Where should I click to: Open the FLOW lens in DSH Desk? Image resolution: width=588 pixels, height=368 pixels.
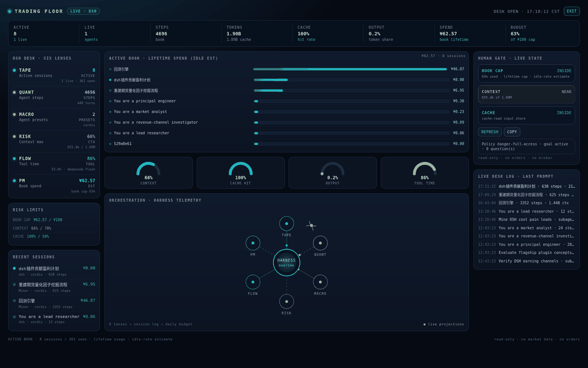coord(54,164)
